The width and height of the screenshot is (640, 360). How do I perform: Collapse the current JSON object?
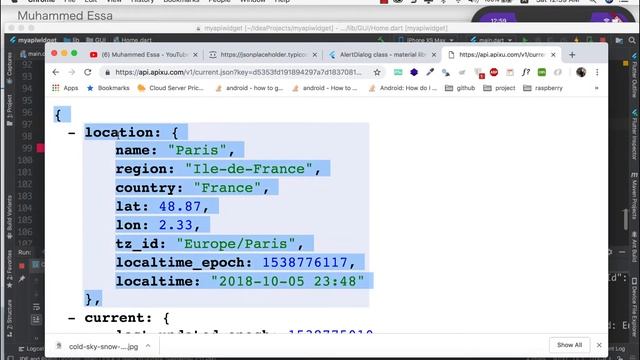(x=71, y=318)
